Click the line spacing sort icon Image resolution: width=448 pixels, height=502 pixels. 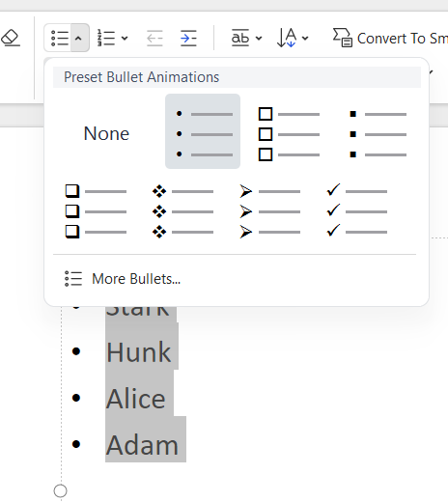[x=287, y=38]
